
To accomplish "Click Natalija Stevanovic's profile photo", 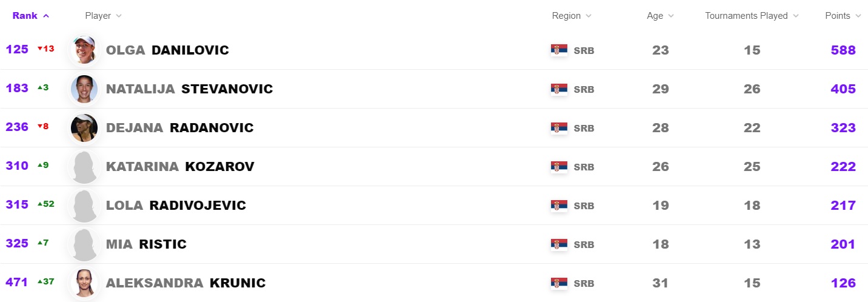I will pyautogui.click(x=84, y=89).
